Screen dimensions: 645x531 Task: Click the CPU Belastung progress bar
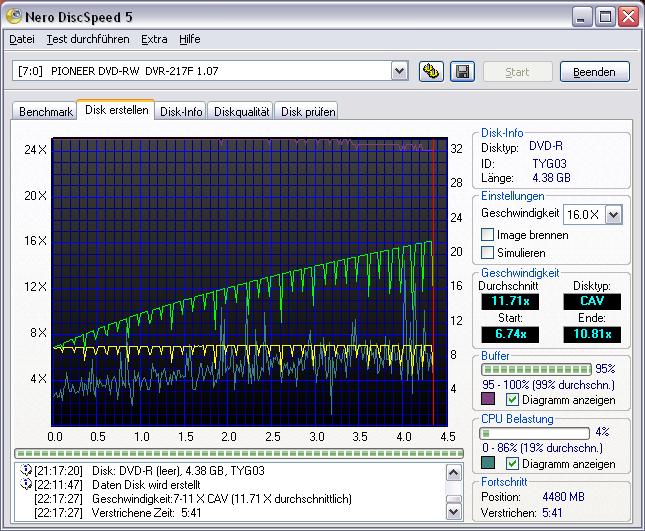pos(534,433)
